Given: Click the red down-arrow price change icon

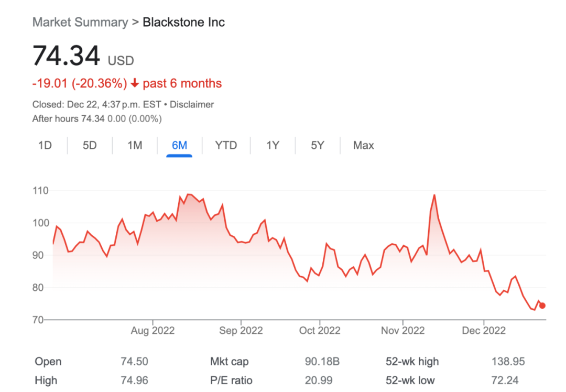Looking at the screenshot, I should (135, 83).
